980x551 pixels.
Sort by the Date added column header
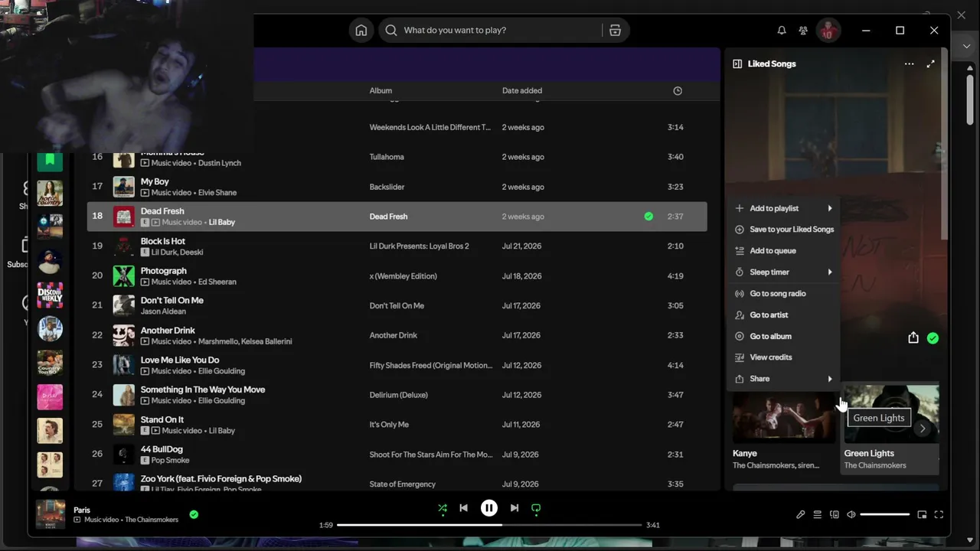(x=522, y=91)
